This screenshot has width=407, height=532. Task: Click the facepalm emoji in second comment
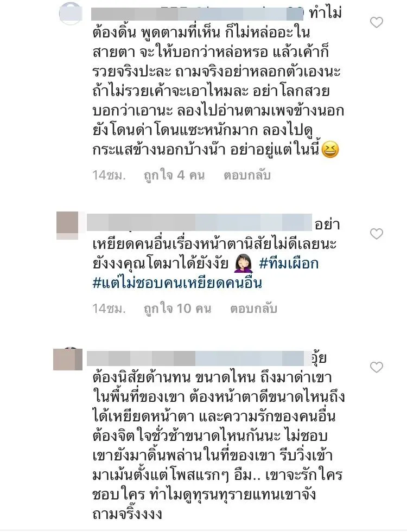pyautogui.click(x=244, y=264)
